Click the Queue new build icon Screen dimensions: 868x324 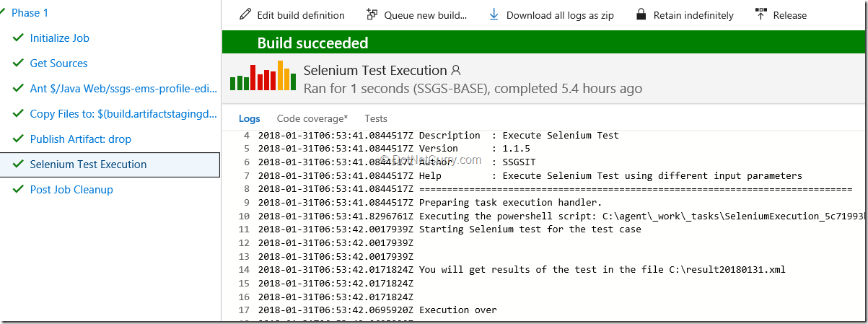372,14
